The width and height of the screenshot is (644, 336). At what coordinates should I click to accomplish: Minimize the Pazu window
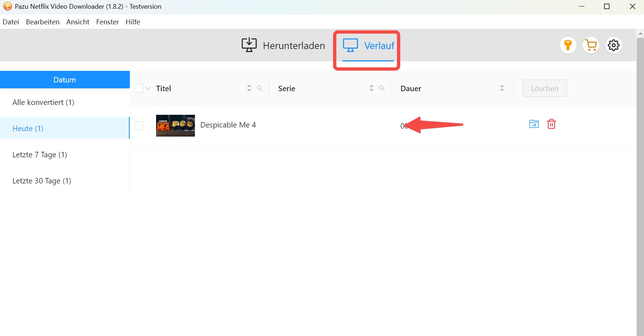click(x=582, y=7)
